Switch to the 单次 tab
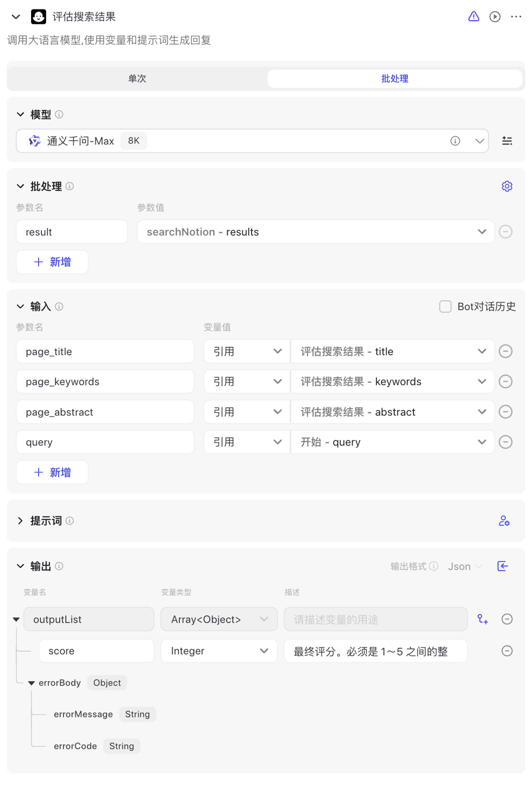Viewport: 532px width, 785px height. pos(137,79)
